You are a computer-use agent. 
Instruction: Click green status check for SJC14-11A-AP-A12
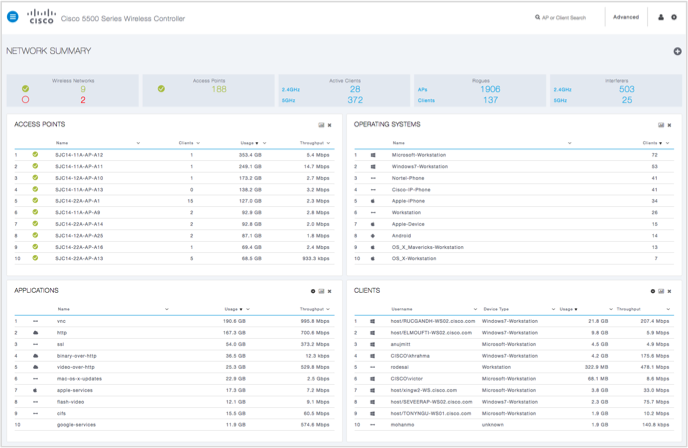(x=35, y=155)
